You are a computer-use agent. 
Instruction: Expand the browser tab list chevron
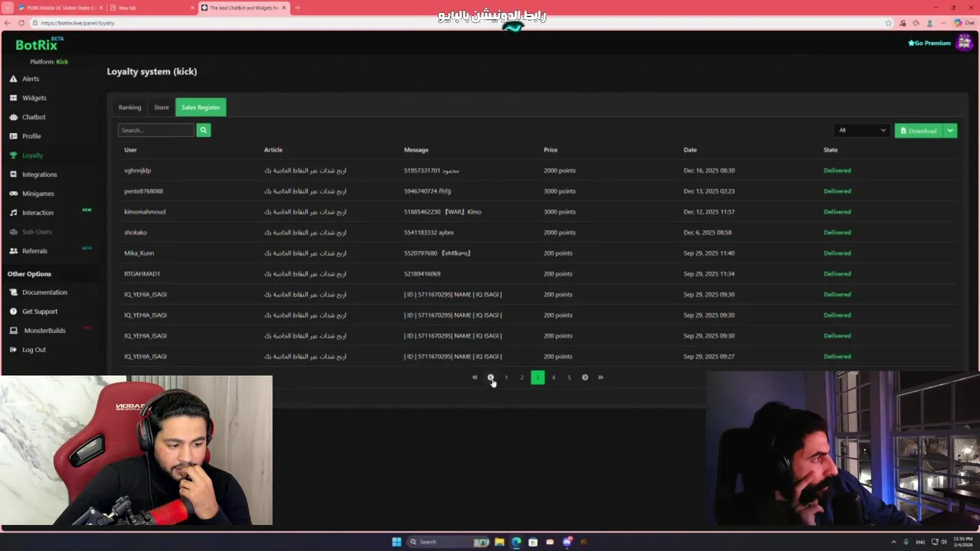tap(8, 8)
